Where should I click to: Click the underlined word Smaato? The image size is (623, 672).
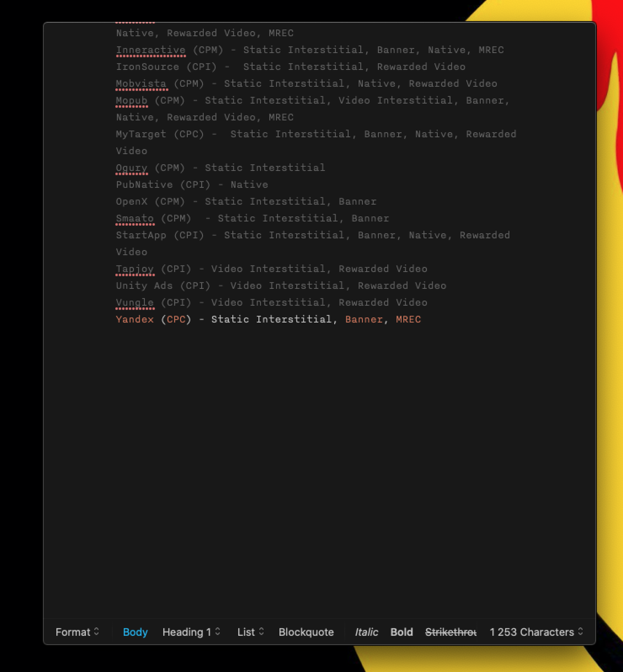[135, 218]
